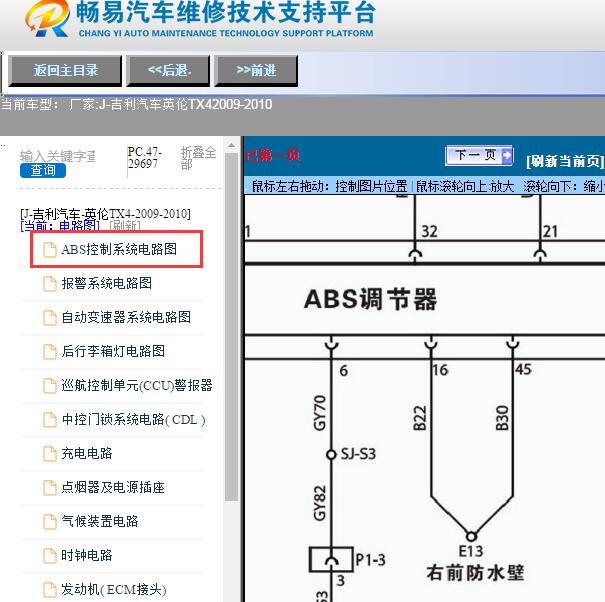Viewport: 605px width, 602px height.
Task: Click the 刷新 link beside 当前: 电路图
Action: tap(125, 225)
